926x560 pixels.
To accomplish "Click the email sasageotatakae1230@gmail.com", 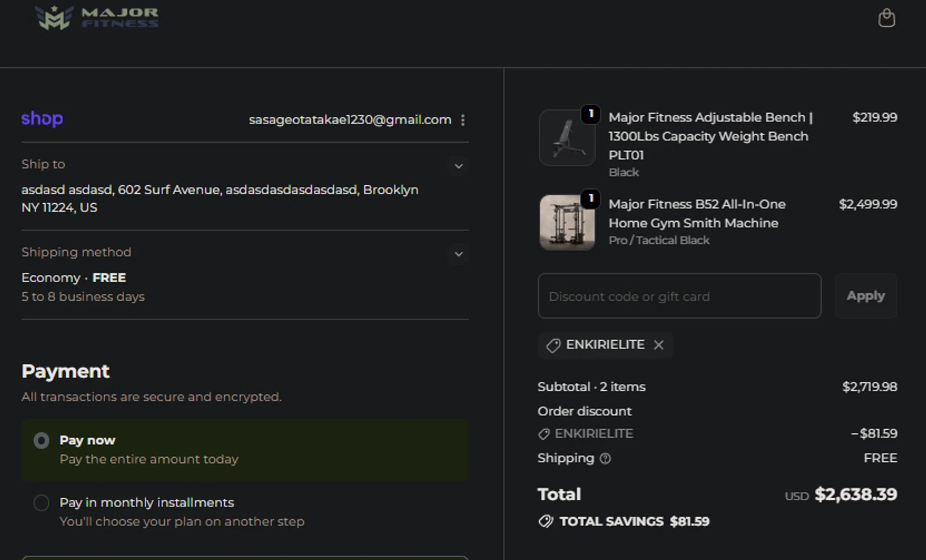I will pos(350,120).
